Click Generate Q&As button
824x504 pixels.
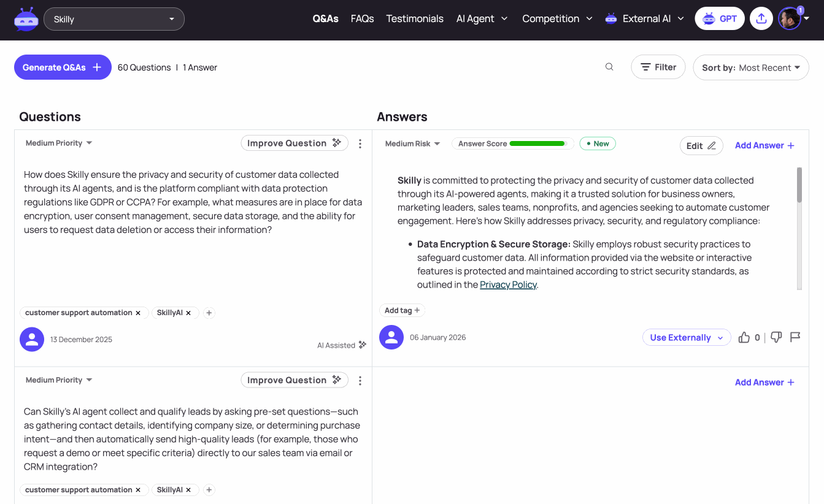click(63, 67)
